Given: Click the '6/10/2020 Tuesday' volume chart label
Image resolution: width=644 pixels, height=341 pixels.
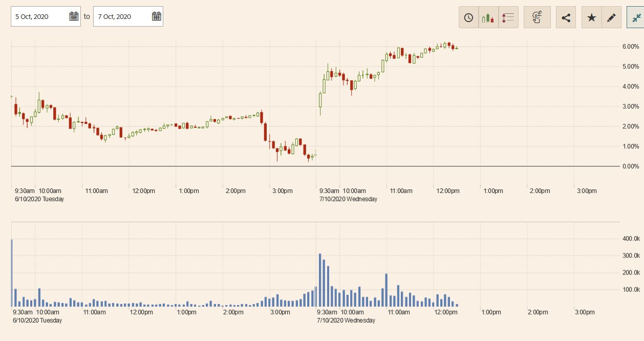Looking at the screenshot, I should tap(37, 321).
